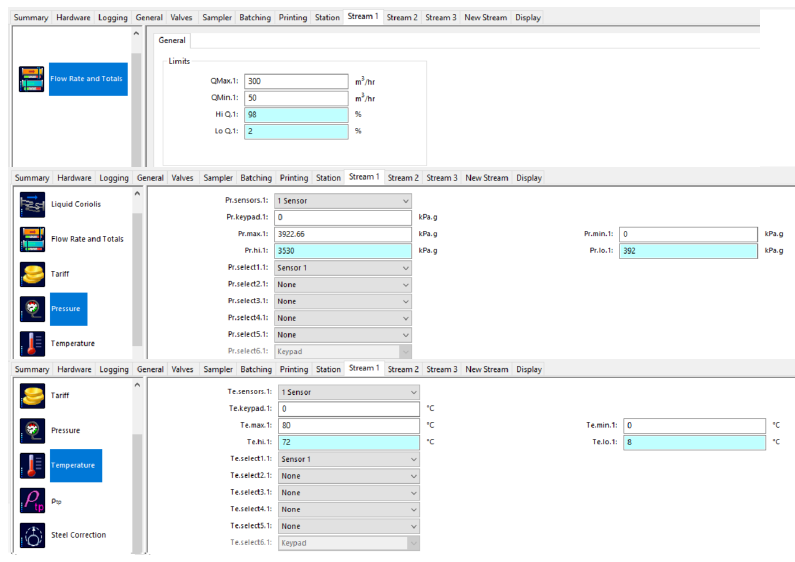795x562 pixels.
Task: Click the thermometer icon beside the unhighlighted Temperature item
Action: (32, 344)
